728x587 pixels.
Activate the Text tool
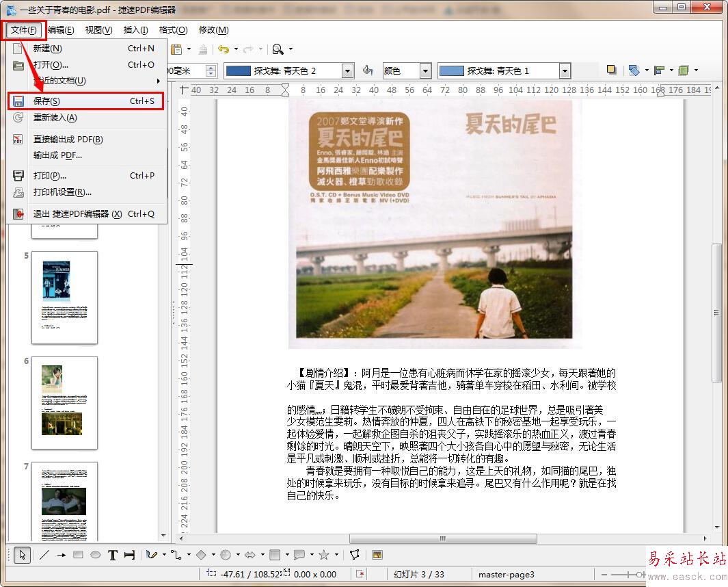(112, 555)
